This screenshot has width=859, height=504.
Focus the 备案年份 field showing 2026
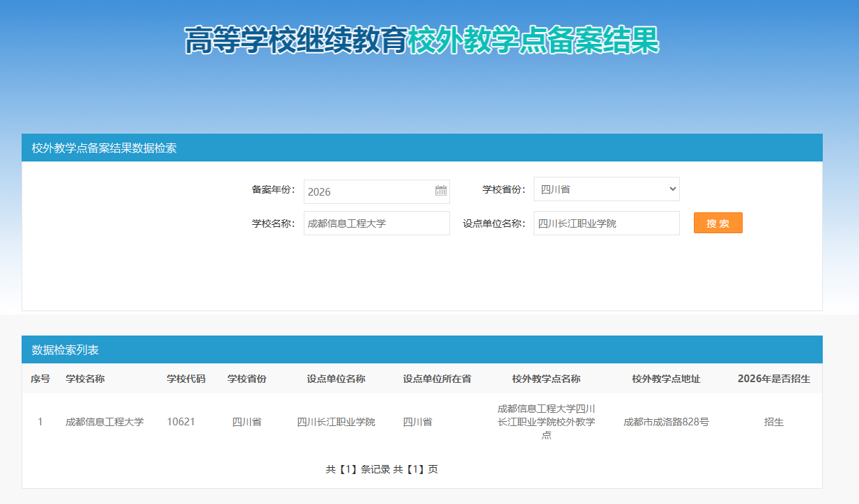pos(376,191)
